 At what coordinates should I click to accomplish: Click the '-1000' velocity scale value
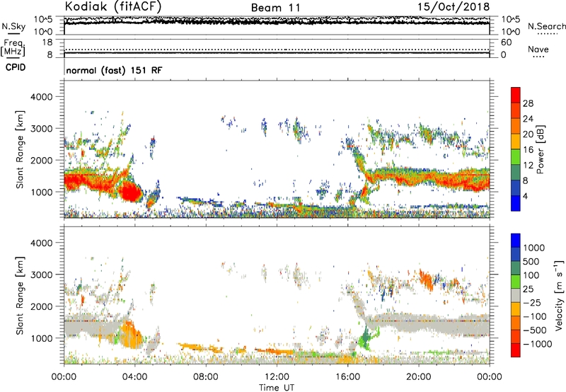(538, 344)
